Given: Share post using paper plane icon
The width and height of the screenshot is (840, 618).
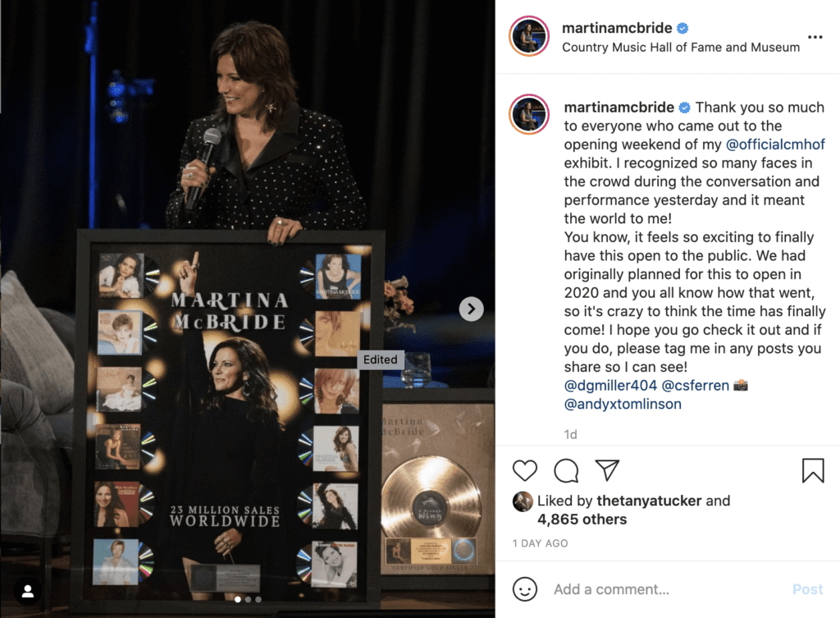Looking at the screenshot, I should [x=607, y=470].
